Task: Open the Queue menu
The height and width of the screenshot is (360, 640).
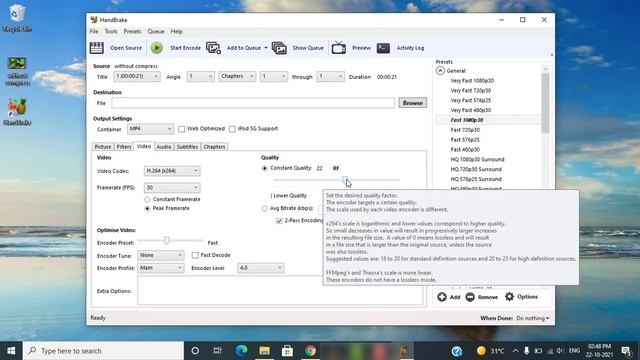Action: (x=156, y=31)
